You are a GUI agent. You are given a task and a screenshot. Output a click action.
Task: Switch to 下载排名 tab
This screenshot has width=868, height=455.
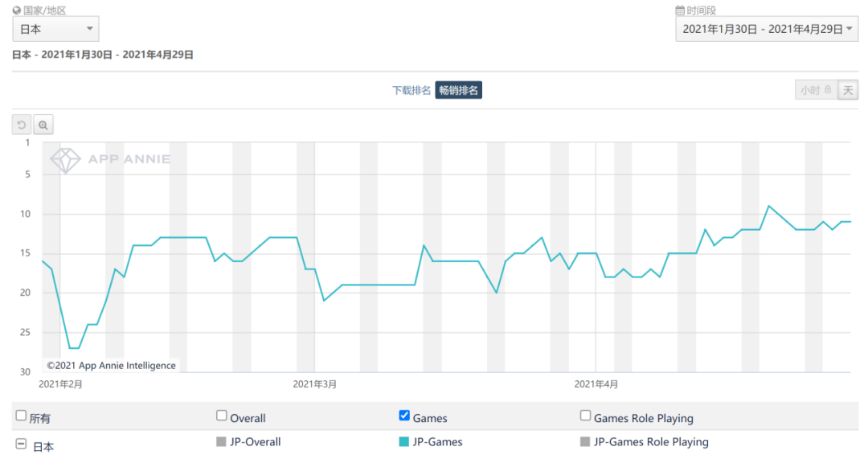[411, 90]
